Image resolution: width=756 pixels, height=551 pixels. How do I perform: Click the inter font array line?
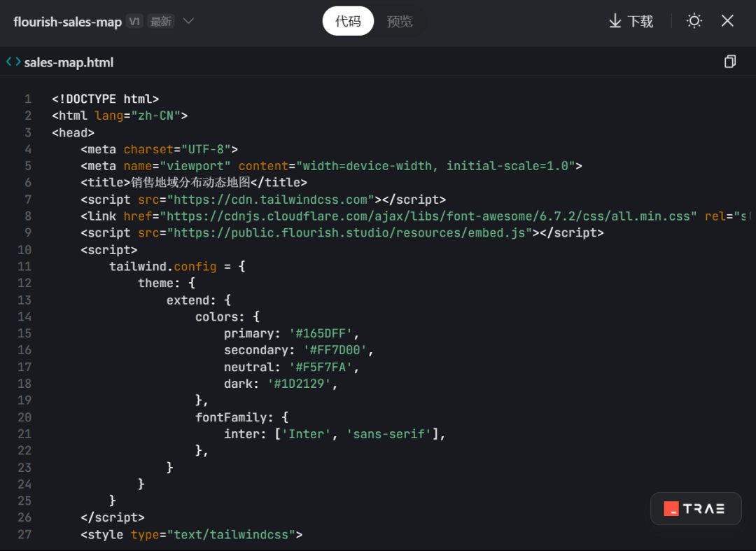[x=335, y=434]
